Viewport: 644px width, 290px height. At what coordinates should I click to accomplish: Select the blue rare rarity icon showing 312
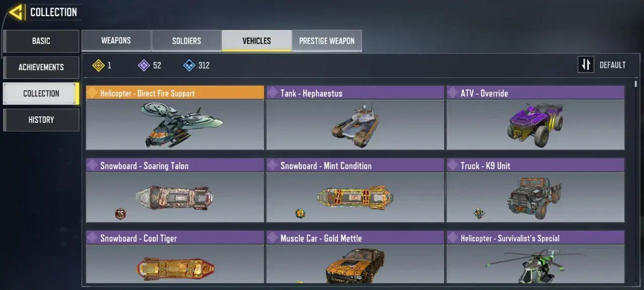click(189, 65)
